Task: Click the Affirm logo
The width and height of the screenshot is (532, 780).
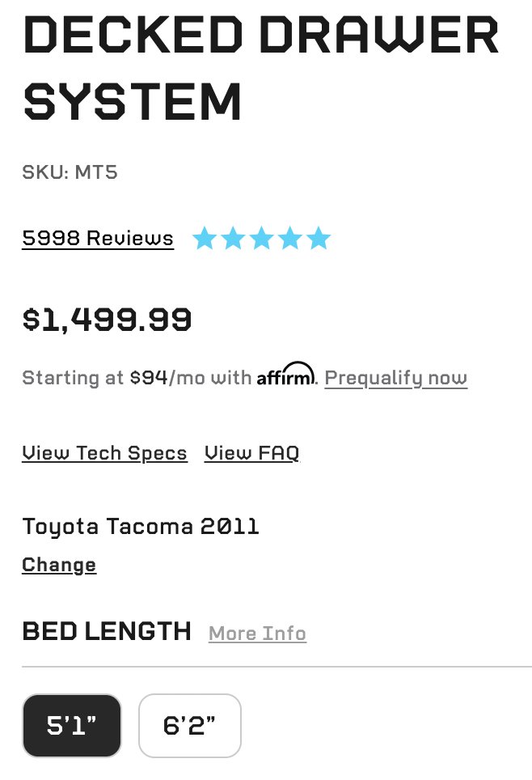Action: point(286,375)
